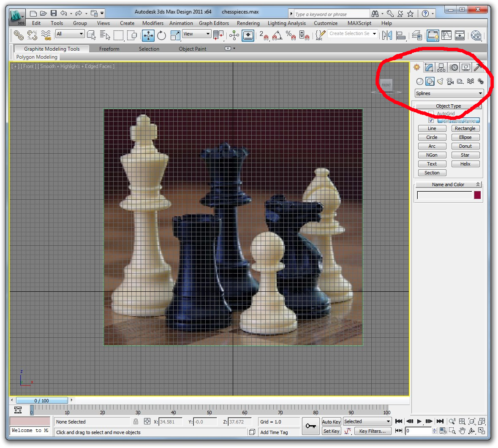The width and height of the screenshot is (498, 448).
Task: Click the Select and Move tool
Action: (x=148, y=35)
